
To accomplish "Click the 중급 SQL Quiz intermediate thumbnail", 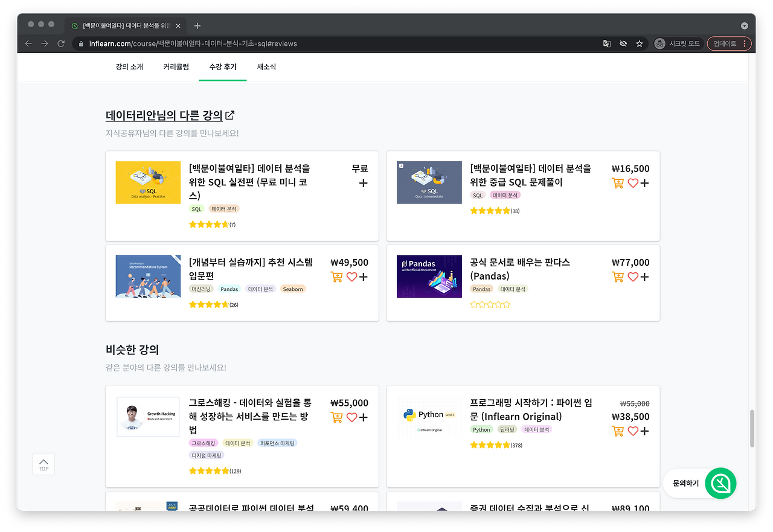I will point(429,182).
